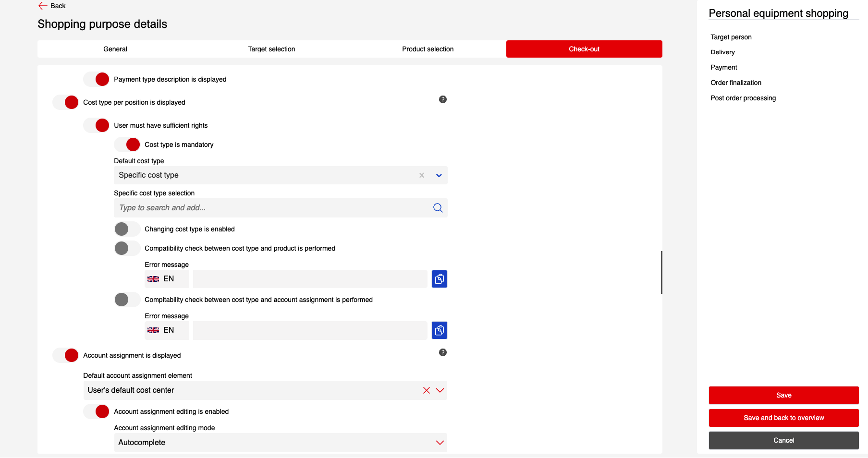Turn off Account assignment editing is enabled
The image size is (868, 458).
[96, 411]
